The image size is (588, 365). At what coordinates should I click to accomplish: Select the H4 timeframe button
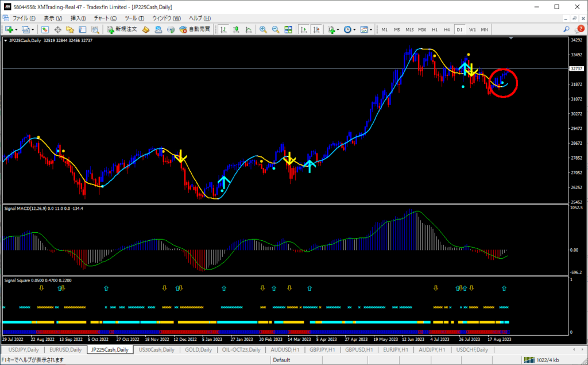tap(447, 29)
